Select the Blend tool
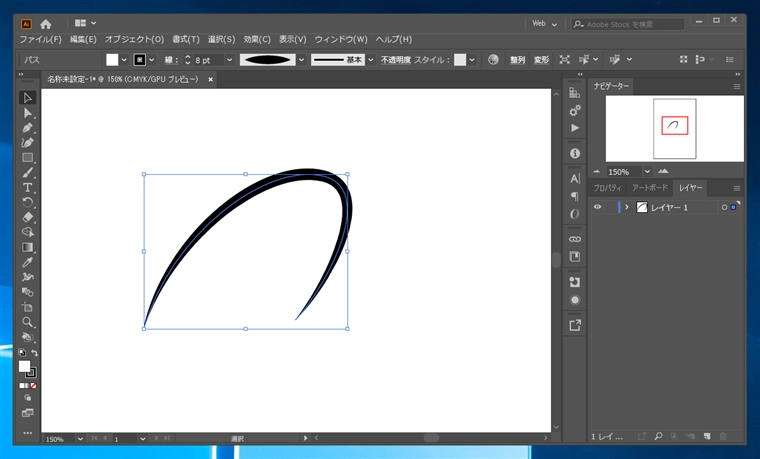Image resolution: width=760 pixels, height=459 pixels. (27, 292)
